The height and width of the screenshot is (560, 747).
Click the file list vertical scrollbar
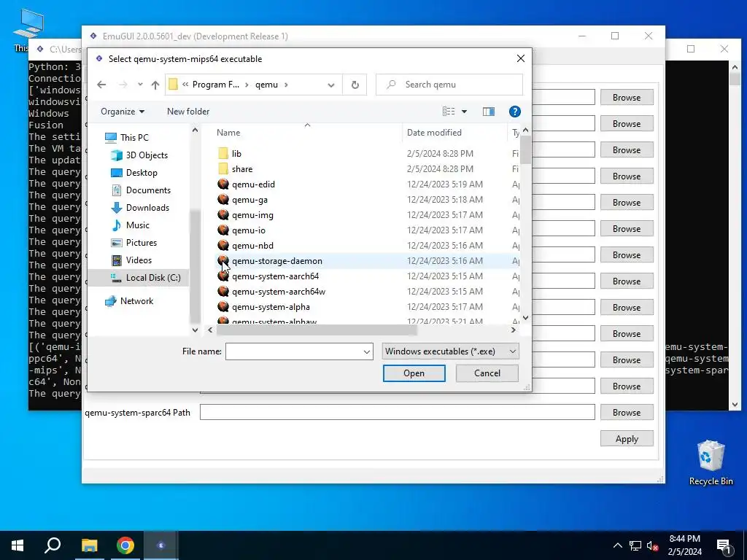525,149
